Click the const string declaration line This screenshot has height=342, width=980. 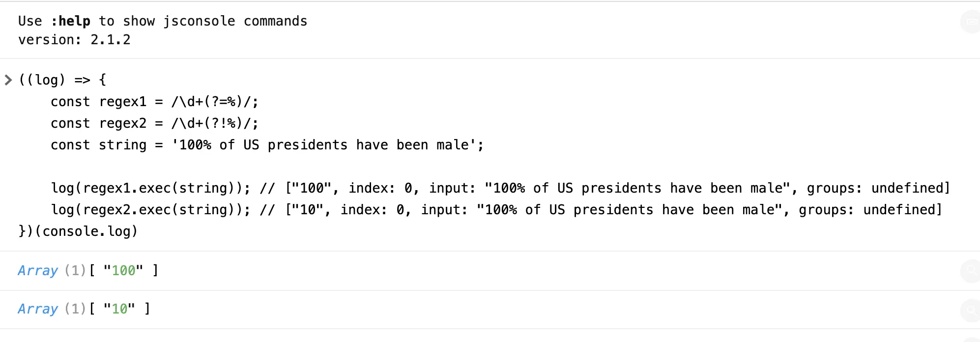coord(267,145)
